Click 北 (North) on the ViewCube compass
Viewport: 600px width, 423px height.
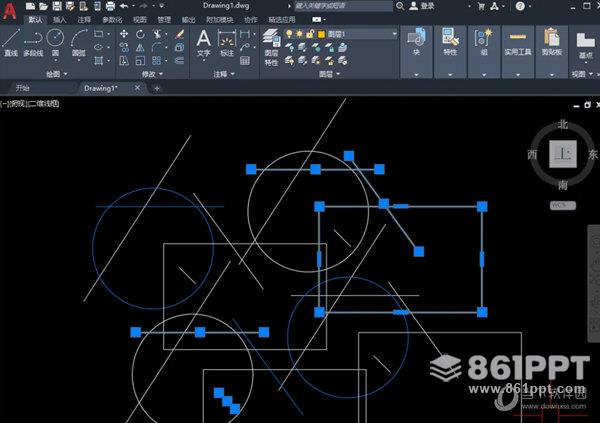562,124
